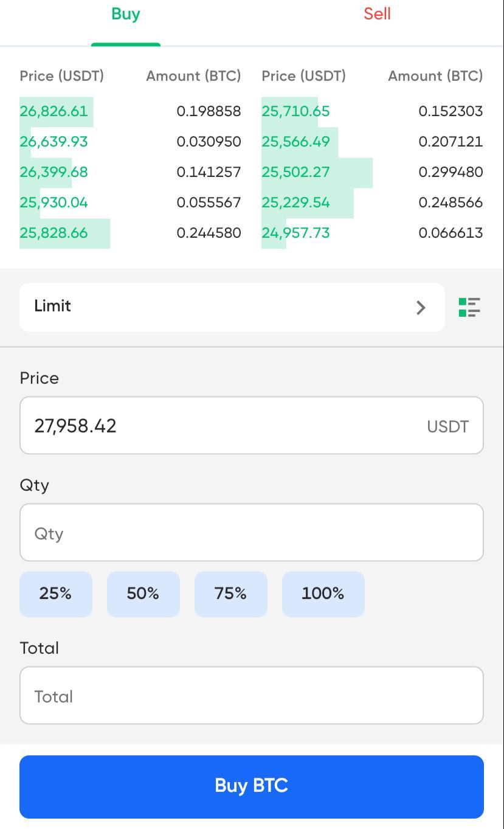Click the Total input field
Screen dimensions: 504x829
point(251,696)
